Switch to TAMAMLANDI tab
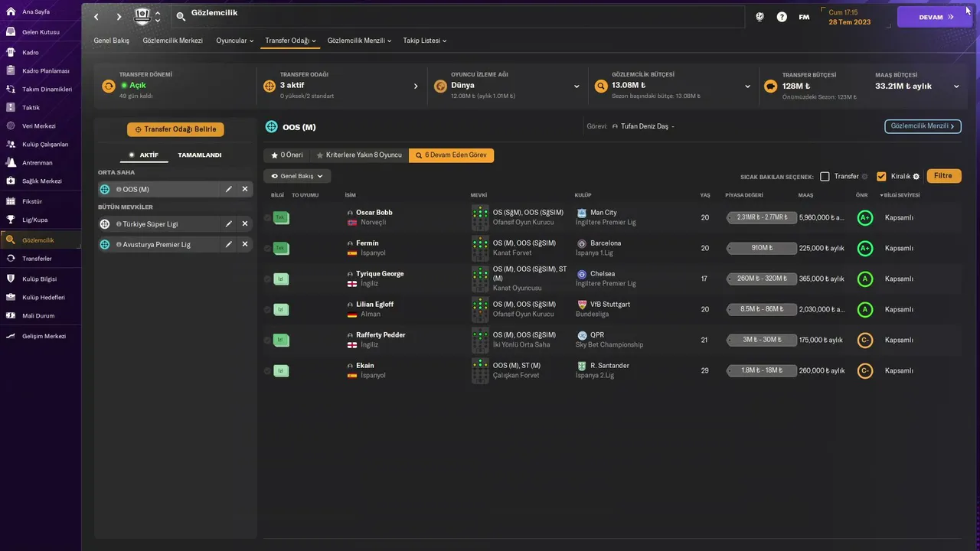Screen dimensions: 980x551 200,155
